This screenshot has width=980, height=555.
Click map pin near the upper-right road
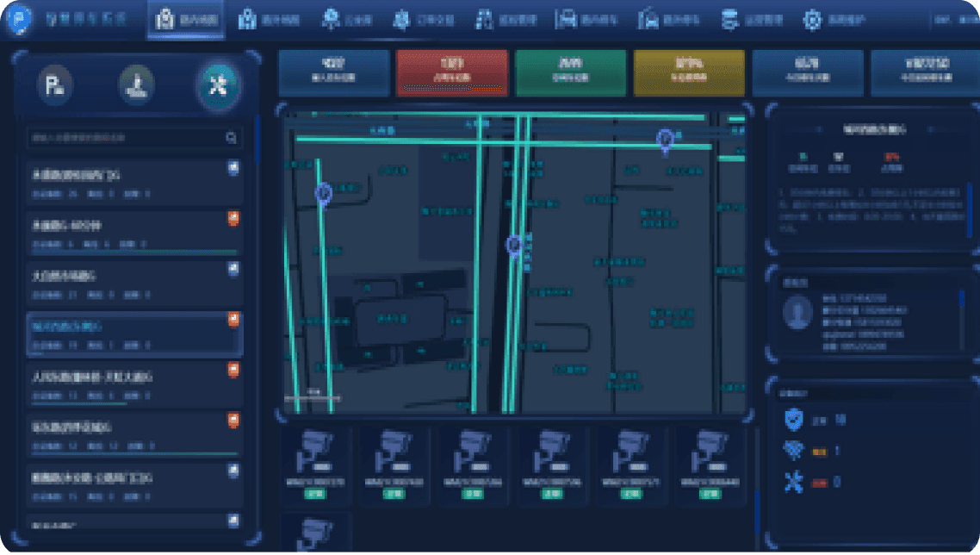tap(665, 140)
